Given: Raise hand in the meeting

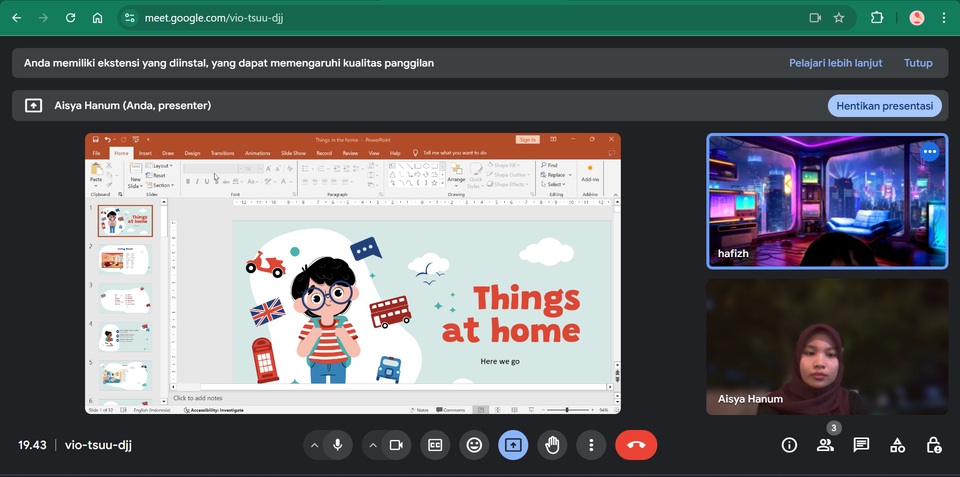Looking at the screenshot, I should pyautogui.click(x=552, y=445).
